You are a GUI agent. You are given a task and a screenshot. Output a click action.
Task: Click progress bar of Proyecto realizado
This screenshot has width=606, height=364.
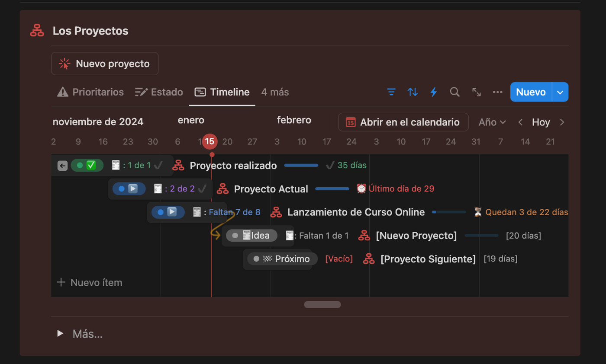tap(301, 165)
